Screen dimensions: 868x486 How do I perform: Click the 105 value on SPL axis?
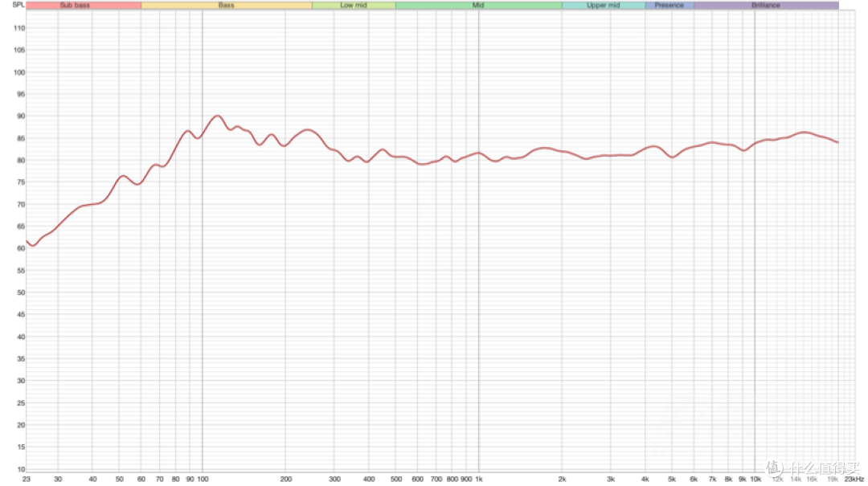point(19,50)
